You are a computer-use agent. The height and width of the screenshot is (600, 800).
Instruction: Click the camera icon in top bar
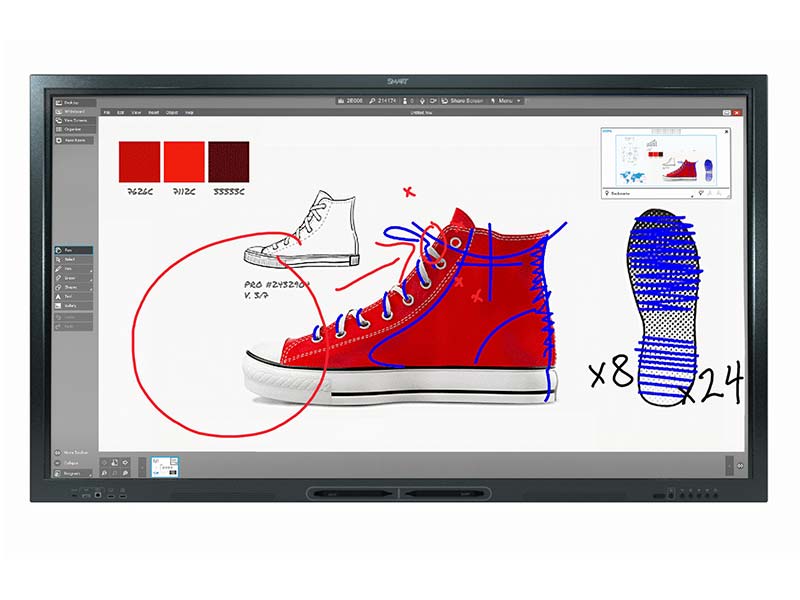(x=433, y=101)
